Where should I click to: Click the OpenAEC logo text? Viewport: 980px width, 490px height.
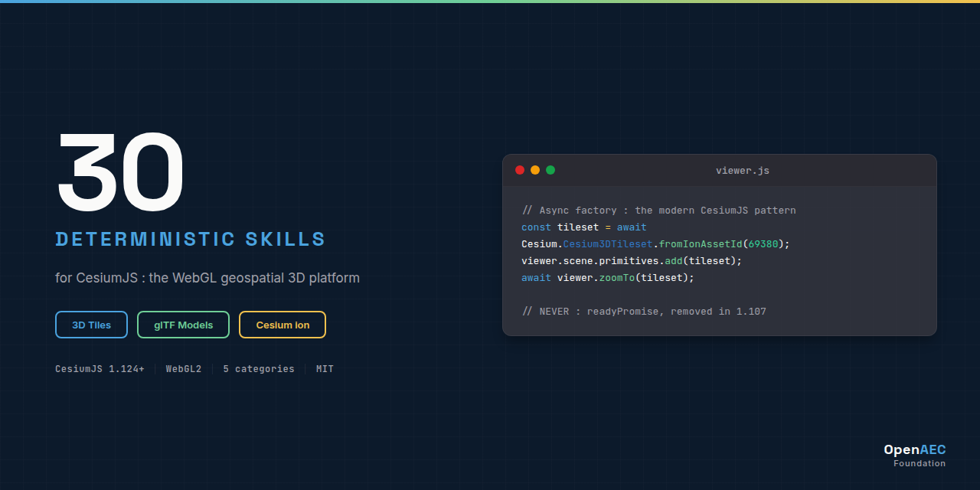pyautogui.click(x=915, y=450)
